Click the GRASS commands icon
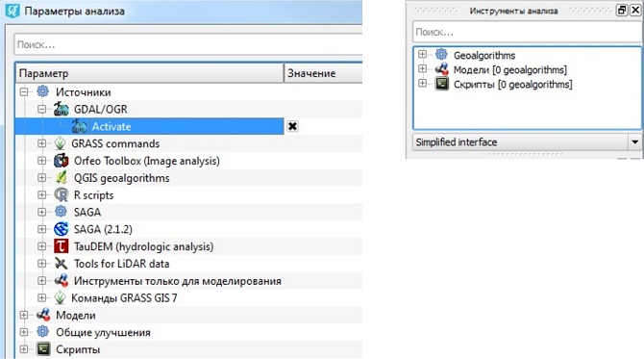Image resolution: width=644 pixels, height=359 pixels. click(60, 143)
